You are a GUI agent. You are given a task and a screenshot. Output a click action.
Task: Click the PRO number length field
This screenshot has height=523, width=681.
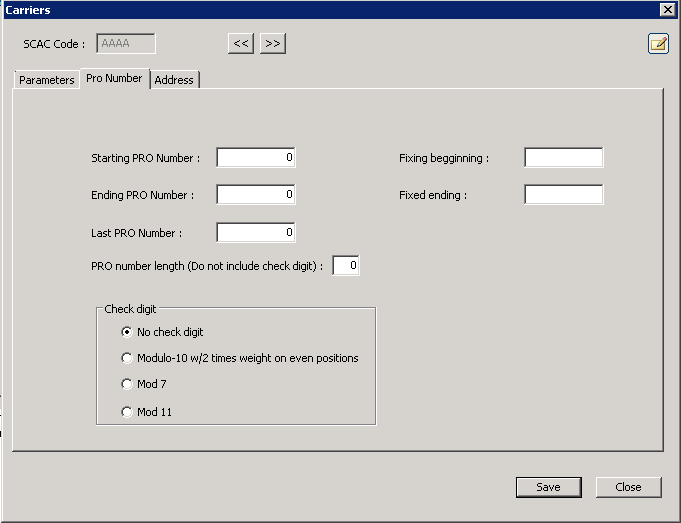(346, 266)
